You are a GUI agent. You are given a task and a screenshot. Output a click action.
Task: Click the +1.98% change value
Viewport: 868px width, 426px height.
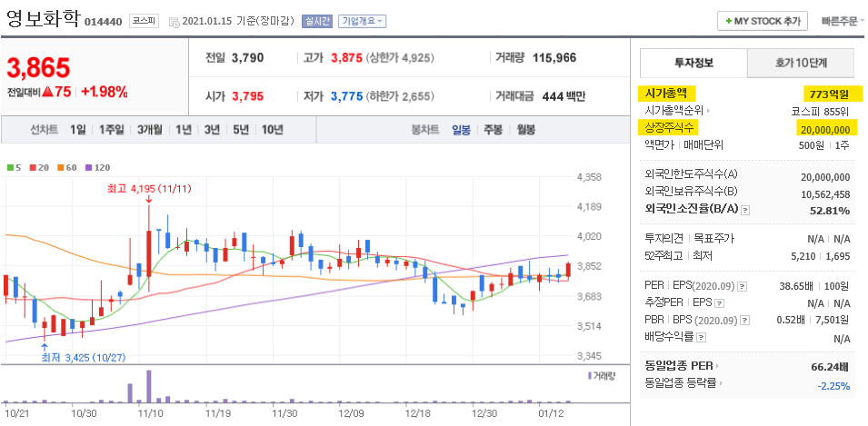tap(105, 93)
